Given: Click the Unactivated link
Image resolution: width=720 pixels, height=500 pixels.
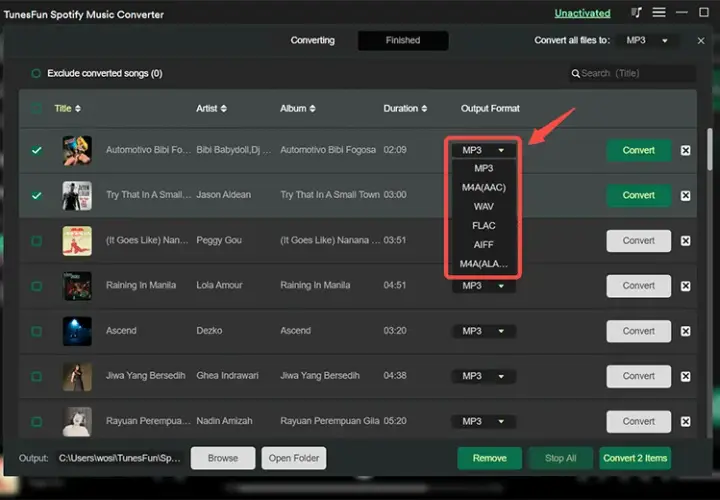Looking at the screenshot, I should click(x=582, y=13).
